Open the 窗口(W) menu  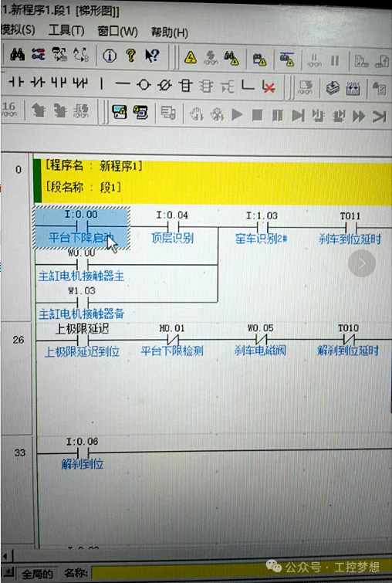pos(117,31)
